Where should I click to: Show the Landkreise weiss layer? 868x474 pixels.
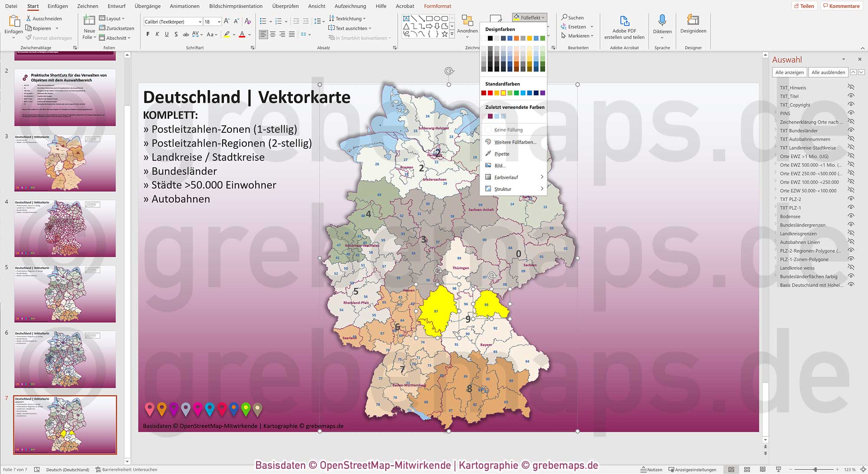point(852,268)
